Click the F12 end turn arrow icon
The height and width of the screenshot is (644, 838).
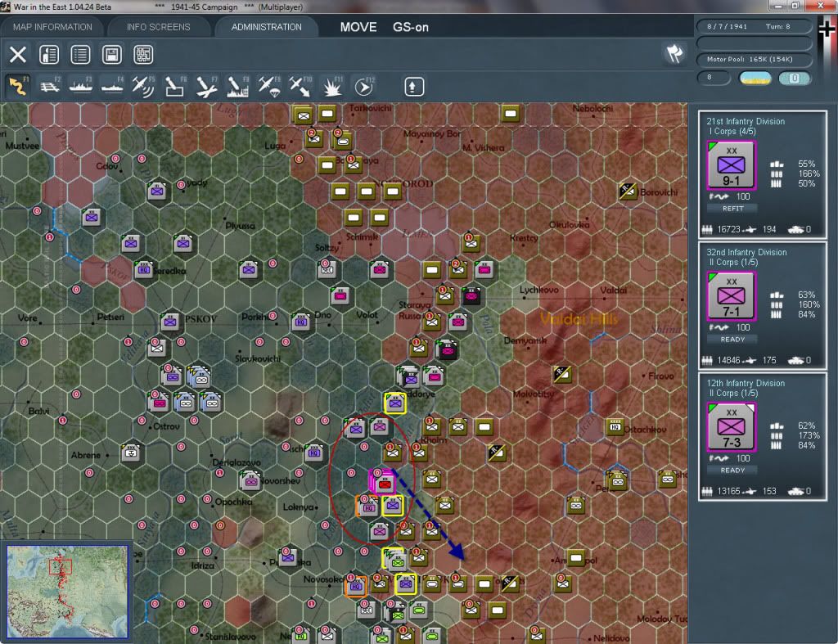(363, 86)
